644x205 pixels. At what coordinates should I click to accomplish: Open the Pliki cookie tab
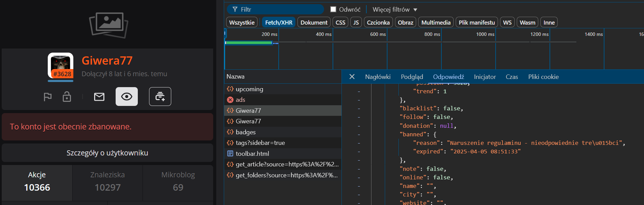pyautogui.click(x=543, y=77)
